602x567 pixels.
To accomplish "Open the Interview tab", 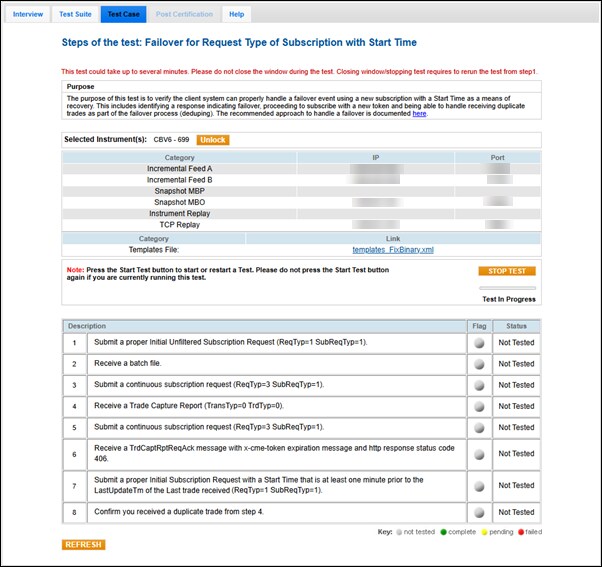I will tap(28, 15).
